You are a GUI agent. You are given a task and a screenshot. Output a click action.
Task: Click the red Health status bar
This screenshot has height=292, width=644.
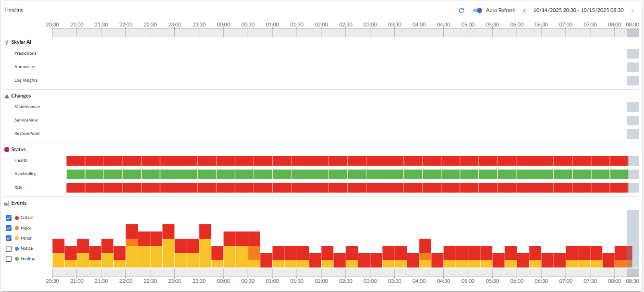pyautogui.click(x=346, y=161)
